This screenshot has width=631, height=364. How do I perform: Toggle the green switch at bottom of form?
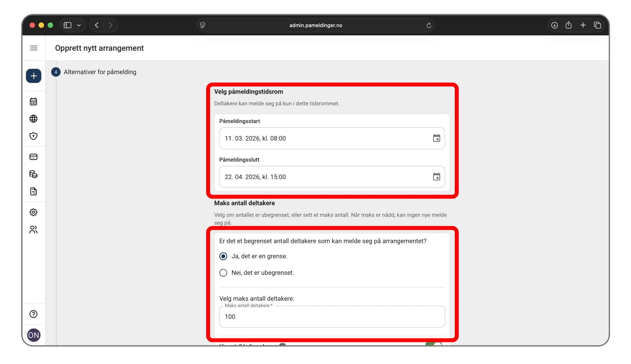pos(434,344)
